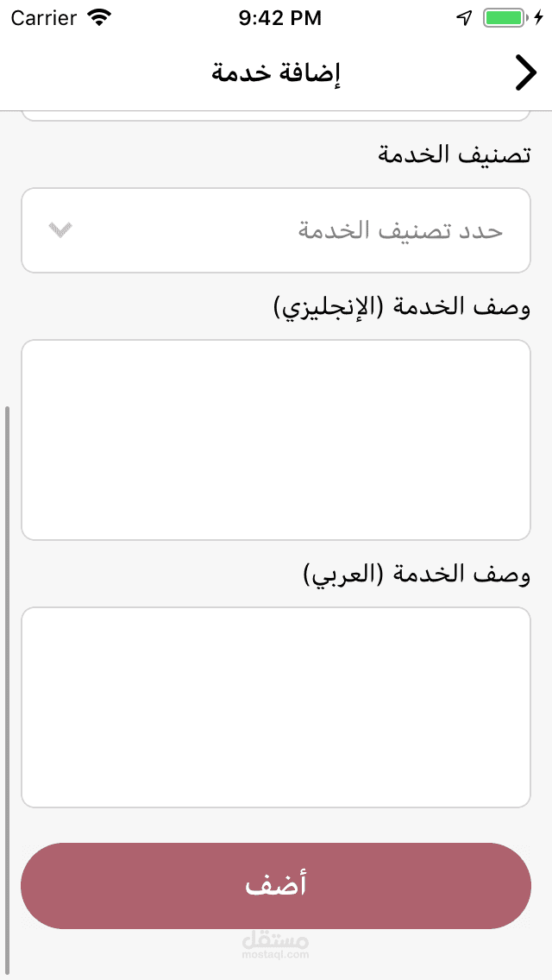This screenshot has width=552, height=980.
Task: Open the حدد تصنيف الخدمة dropdown
Action: [x=276, y=230]
